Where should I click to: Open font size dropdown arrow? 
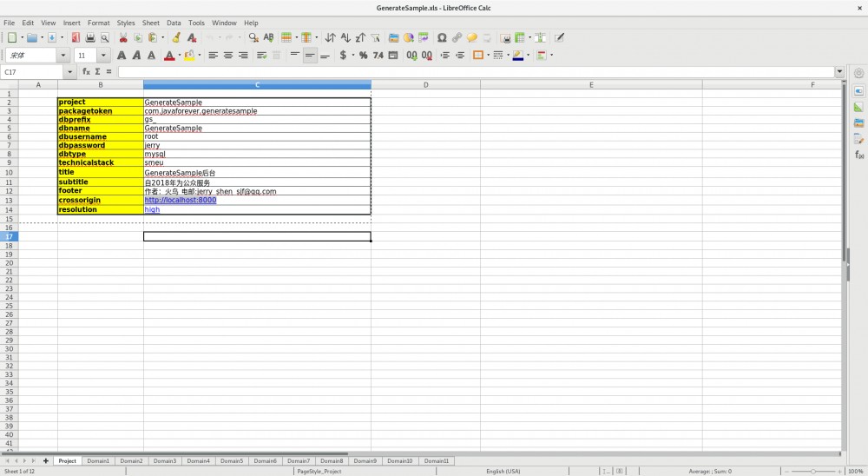click(x=103, y=55)
